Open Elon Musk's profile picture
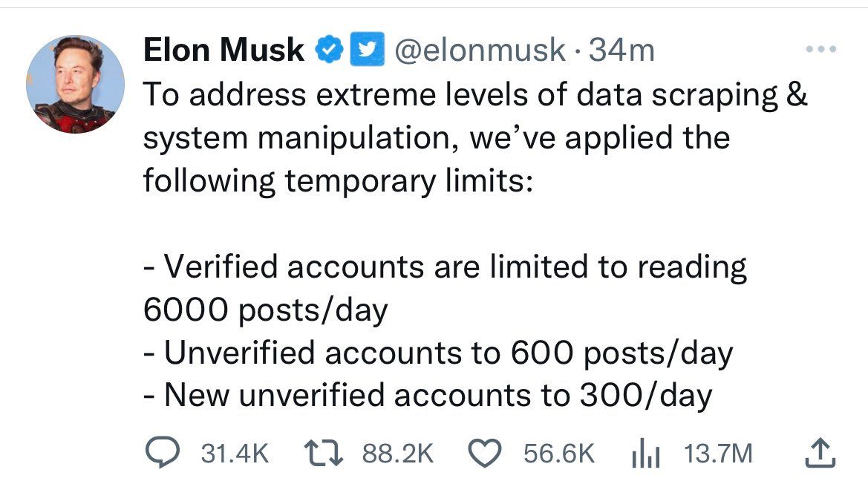The width and height of the screenshot is (868, 484). coord(75,84)
